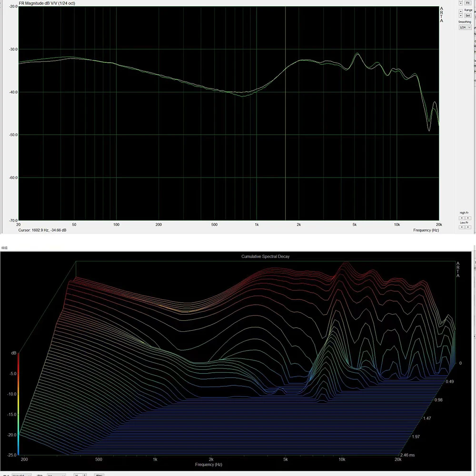The image size is (476, 476).
Task: Click the "-70.0" magnitude axis label
Action: [x=13, y=220]
